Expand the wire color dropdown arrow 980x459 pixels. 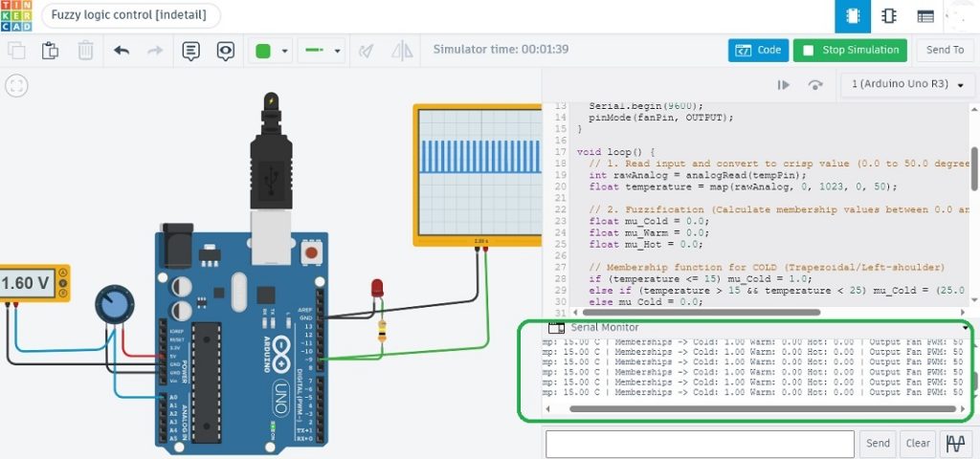point(285,52)
